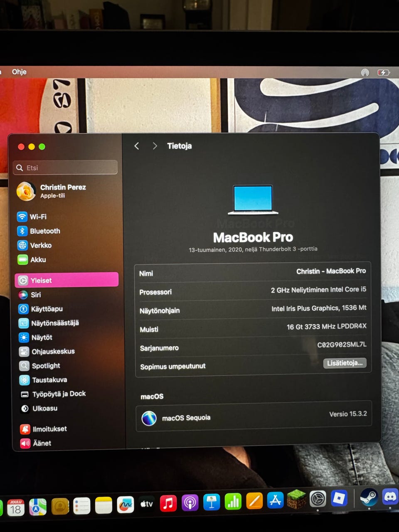This screenshot has height=532, width=399.
Task: Click Versio 15.3.2 text
Action: tap(348, 414)
